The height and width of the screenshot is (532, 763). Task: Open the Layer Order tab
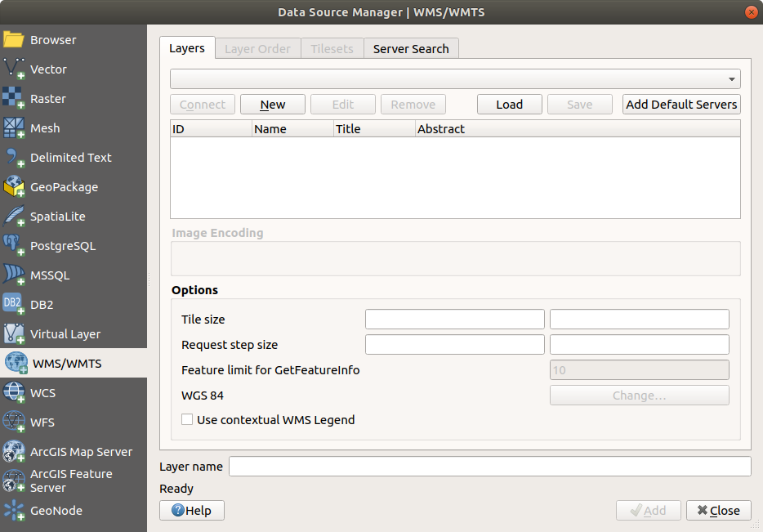[257, 48]
